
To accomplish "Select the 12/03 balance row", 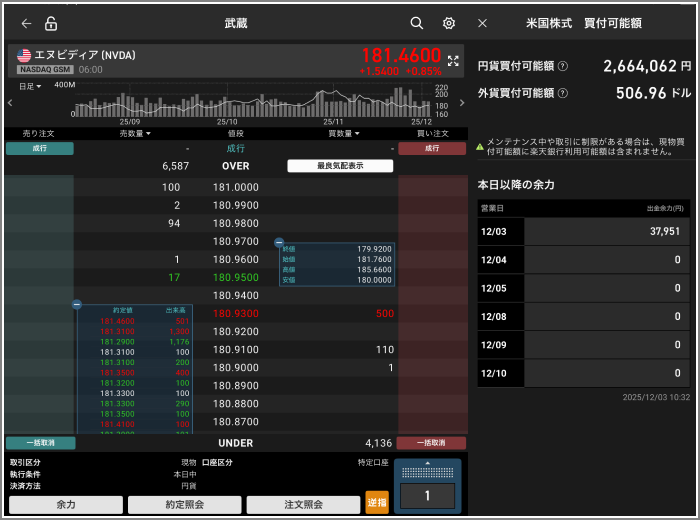I will point(584,231).
